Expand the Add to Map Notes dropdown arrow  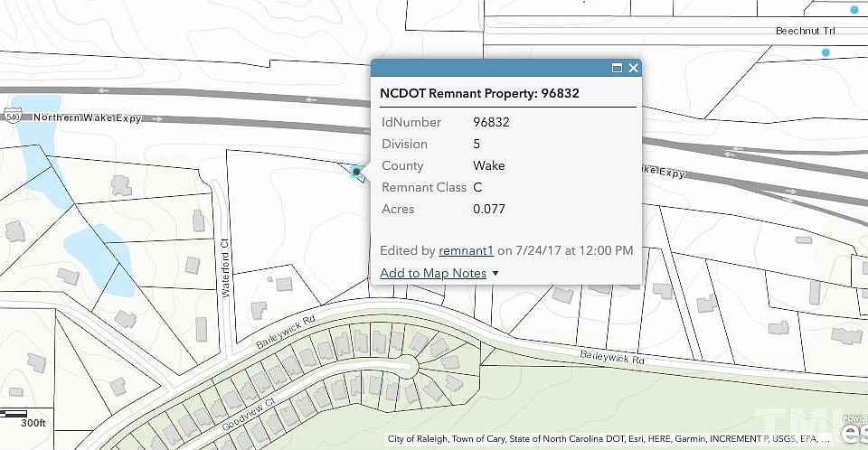point(495,273)
